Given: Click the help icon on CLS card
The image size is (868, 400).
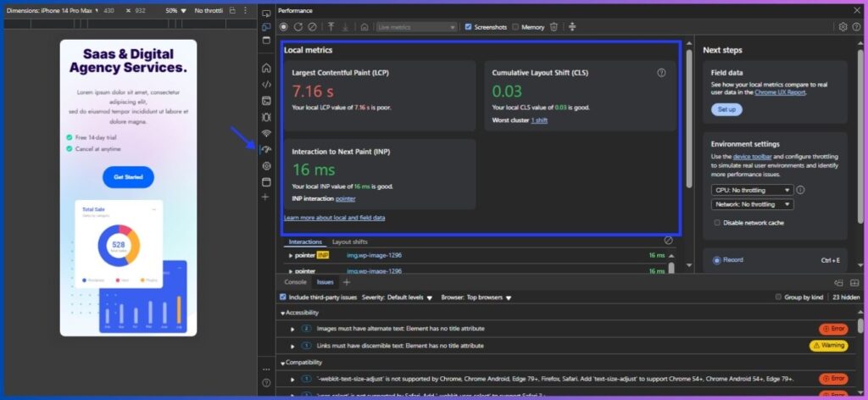Looking at the screenshot, I should pyautogui.click(x=661, y=73).
